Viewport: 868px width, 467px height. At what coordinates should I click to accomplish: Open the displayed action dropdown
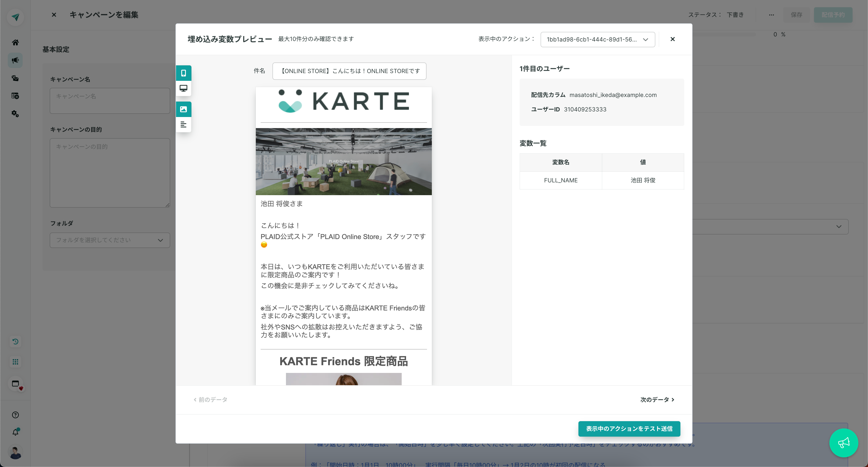pos(597,40)
